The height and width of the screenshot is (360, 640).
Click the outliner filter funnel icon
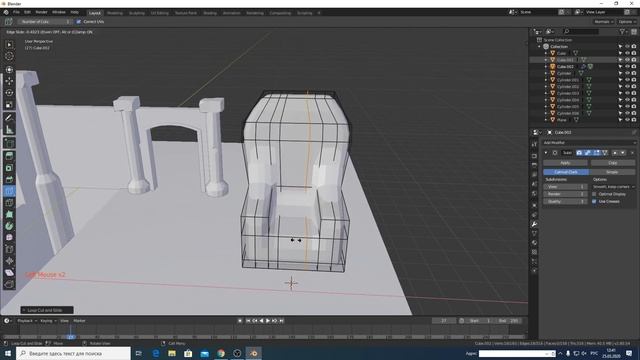point(622,31)
